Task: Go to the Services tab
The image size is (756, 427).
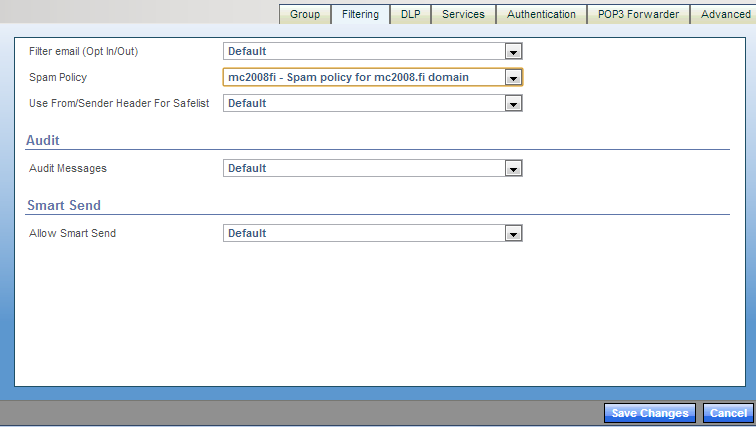Action: [463, 14]
